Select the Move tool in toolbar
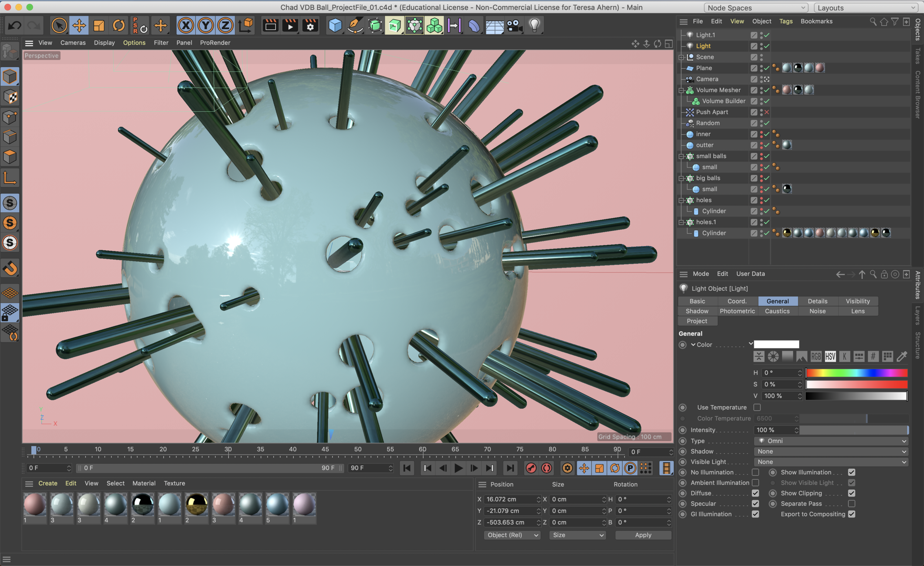The height and width of the screenshot is (566, 924). coord(79,26)
